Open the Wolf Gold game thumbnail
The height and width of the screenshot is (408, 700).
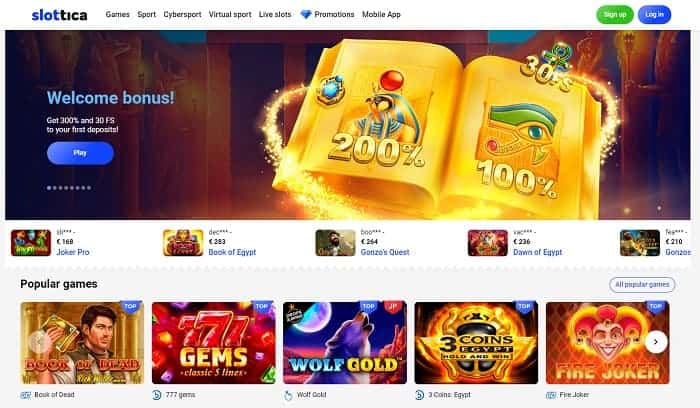tap(345, 343)
